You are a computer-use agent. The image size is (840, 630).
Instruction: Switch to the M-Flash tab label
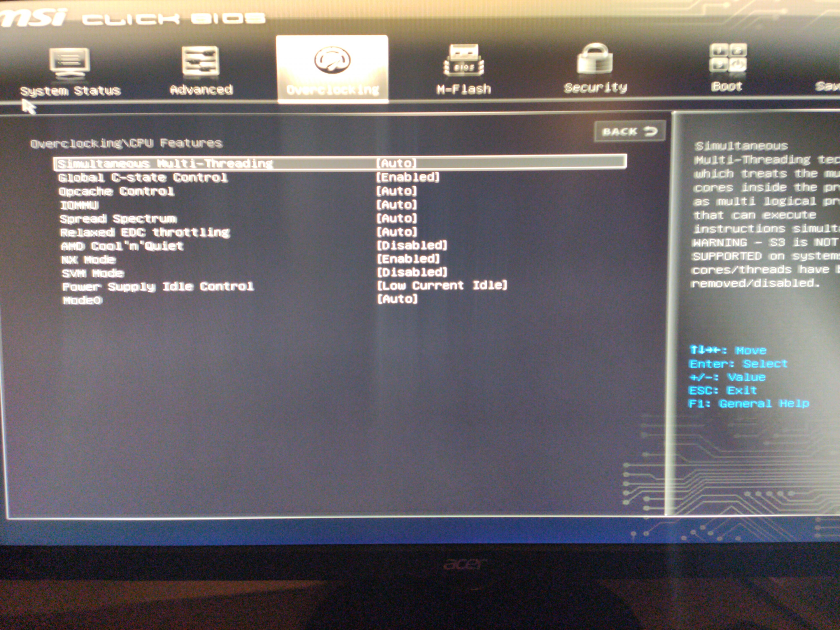464,89
